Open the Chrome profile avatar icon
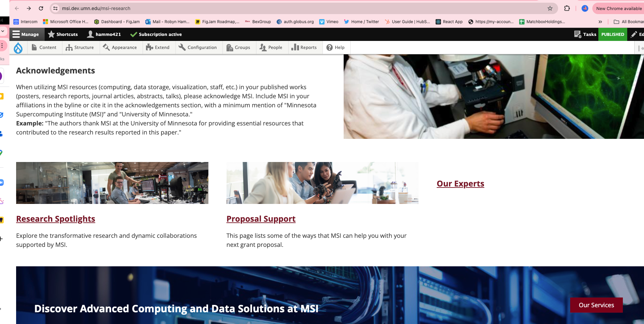This screenshot has height=324, width=644. pos(585,8)
